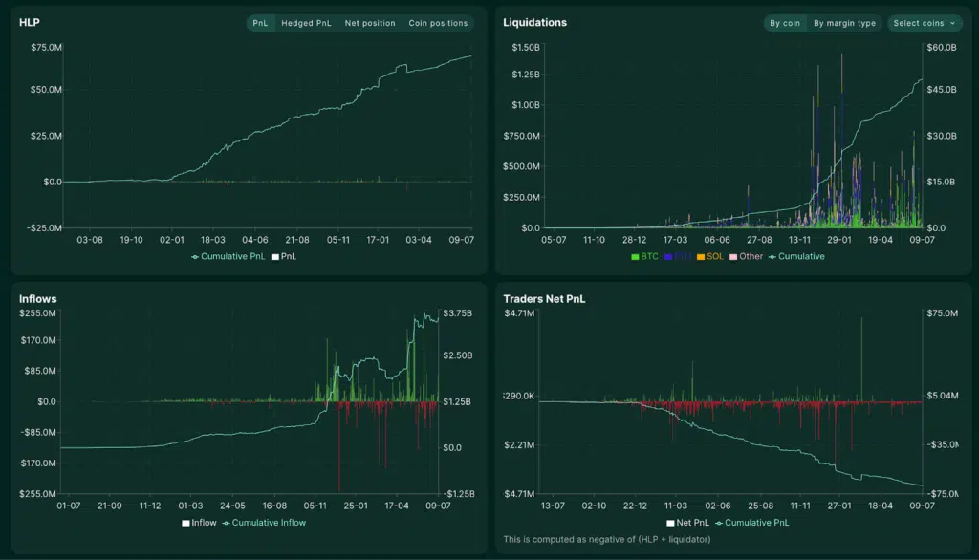Switch HLP chart to Hedged PnL tab
Viewport: 979px width, 560px height.
click(x=306, y=23)
